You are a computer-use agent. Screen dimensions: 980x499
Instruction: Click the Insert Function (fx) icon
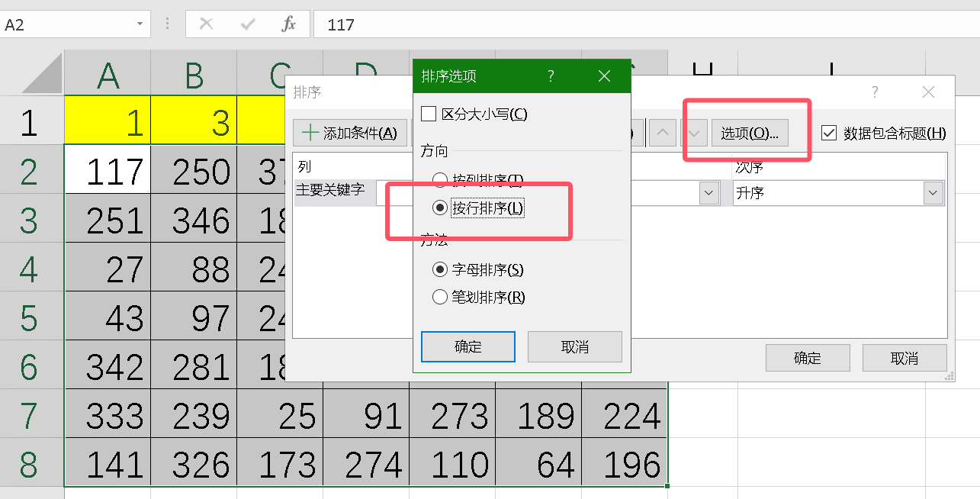pyautogui.click(x=290, y=24)
